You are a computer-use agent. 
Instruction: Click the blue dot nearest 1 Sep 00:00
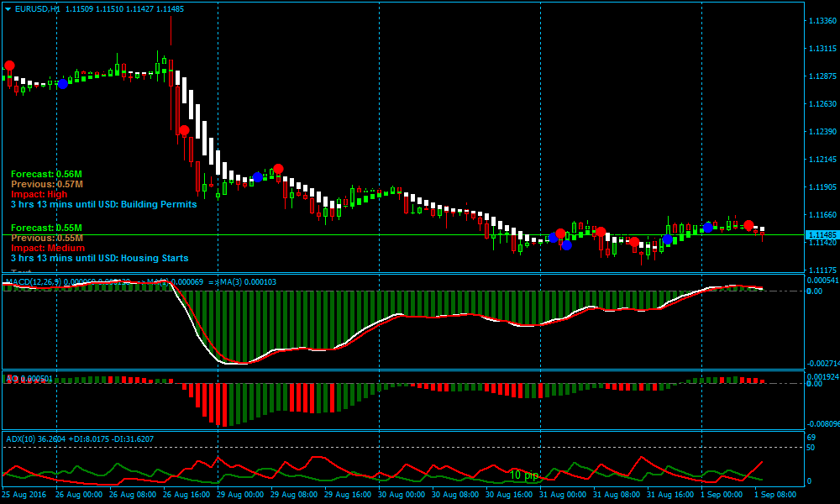point(708,228)
